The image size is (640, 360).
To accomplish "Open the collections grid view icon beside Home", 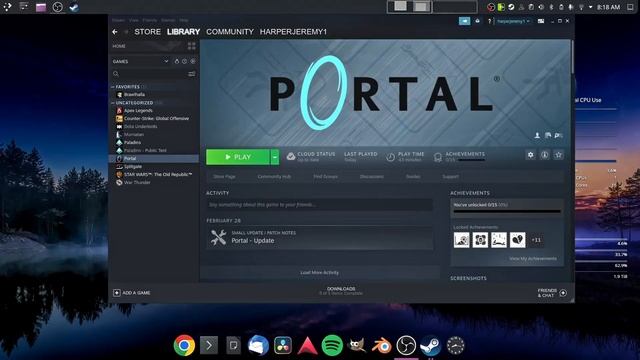I will (x=191, y=46).
